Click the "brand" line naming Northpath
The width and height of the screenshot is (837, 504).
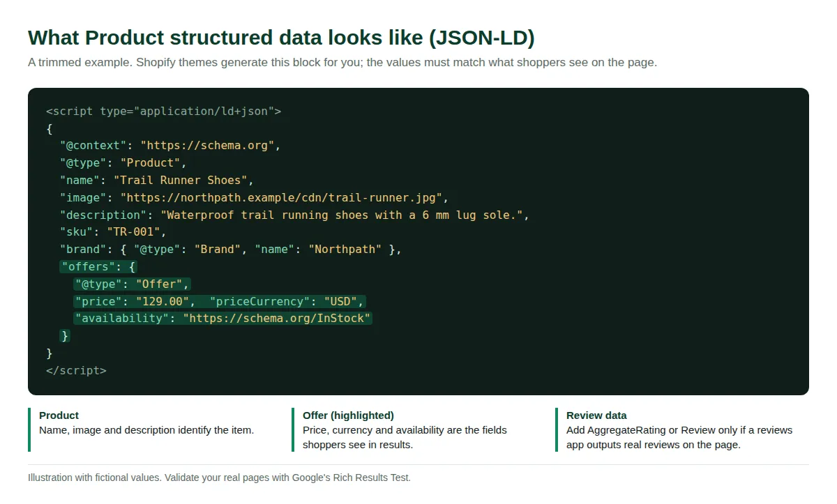(231, 249)
